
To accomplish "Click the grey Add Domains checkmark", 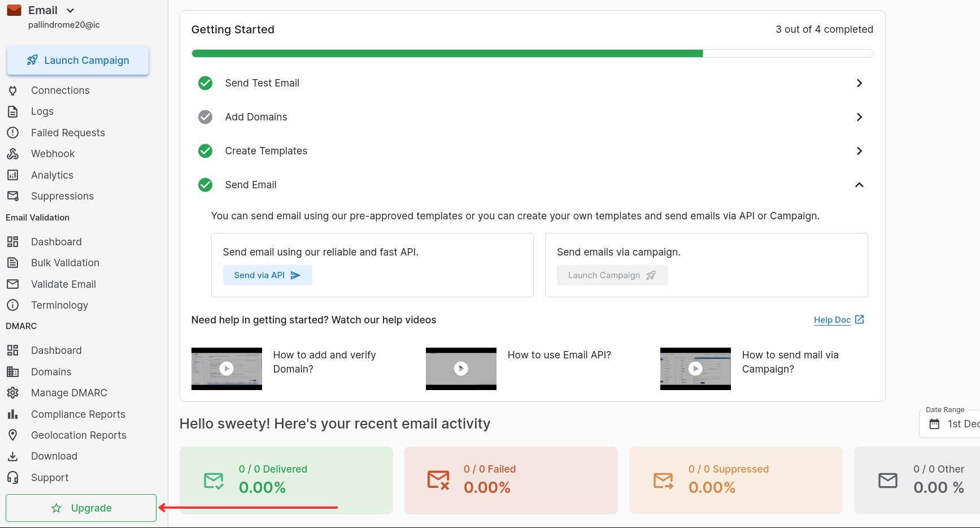I will [x=206, y=117].
